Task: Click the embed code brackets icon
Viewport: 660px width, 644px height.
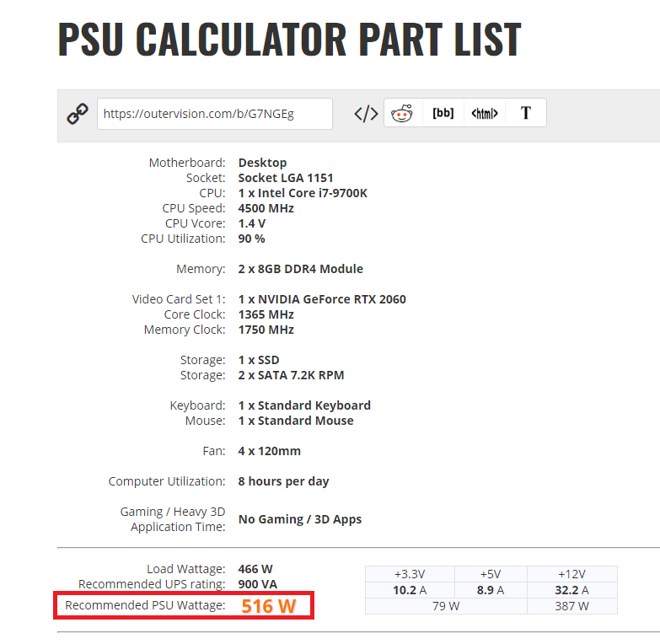Action: [366, 114]
